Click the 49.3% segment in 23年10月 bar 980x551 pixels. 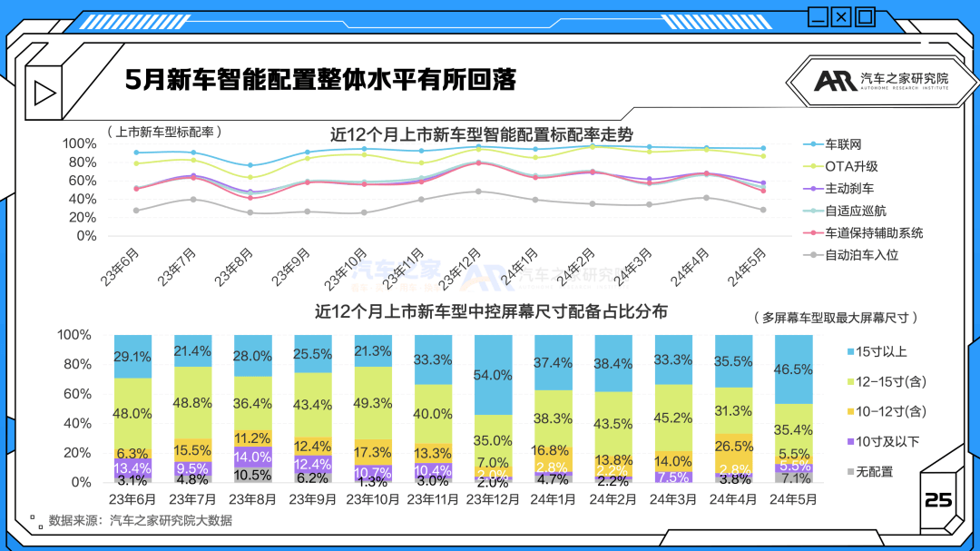pos(373,403)
